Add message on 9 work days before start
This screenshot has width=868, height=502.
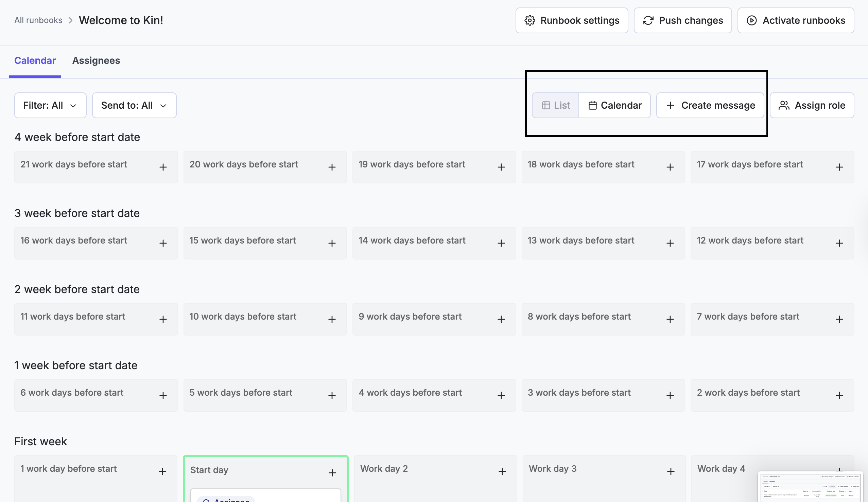pyautogui.click(x=501, y=320)
